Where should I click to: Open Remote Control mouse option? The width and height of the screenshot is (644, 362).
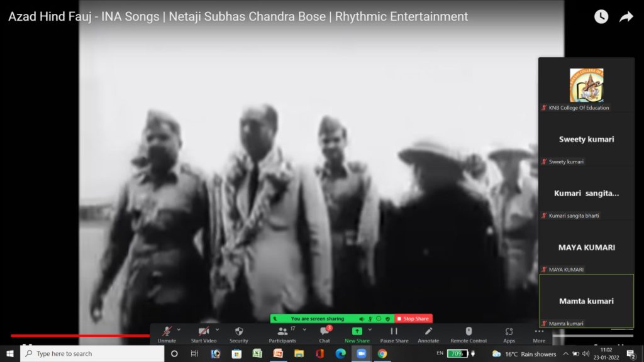tap(469, 334)
